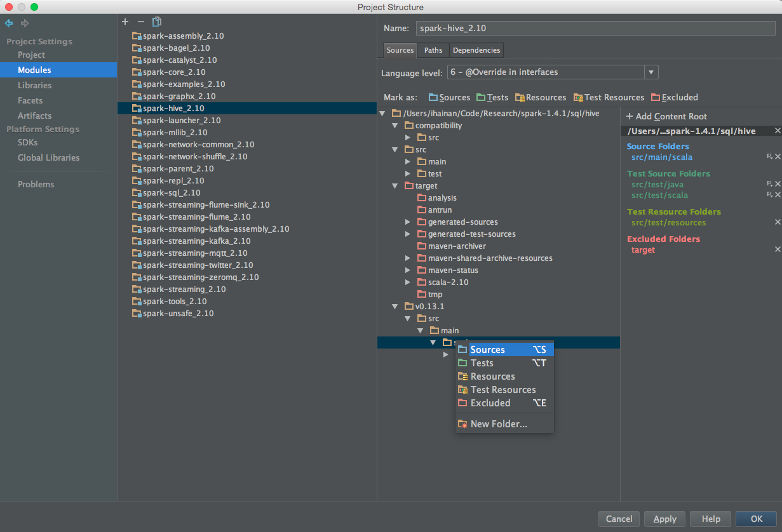This screenshot has width=782, height=532.
Task: Expand the scala-2.10 folder node
Action: (x=408, y=283)
